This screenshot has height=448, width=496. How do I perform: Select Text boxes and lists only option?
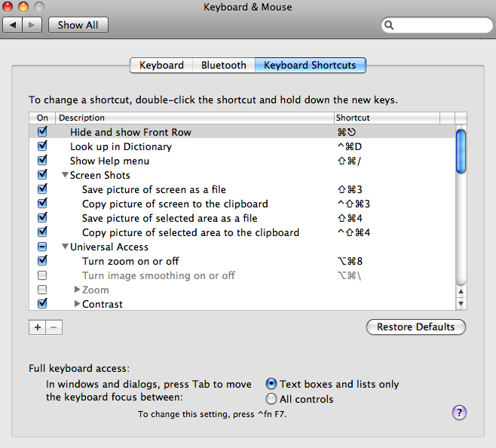pos(271,384)
